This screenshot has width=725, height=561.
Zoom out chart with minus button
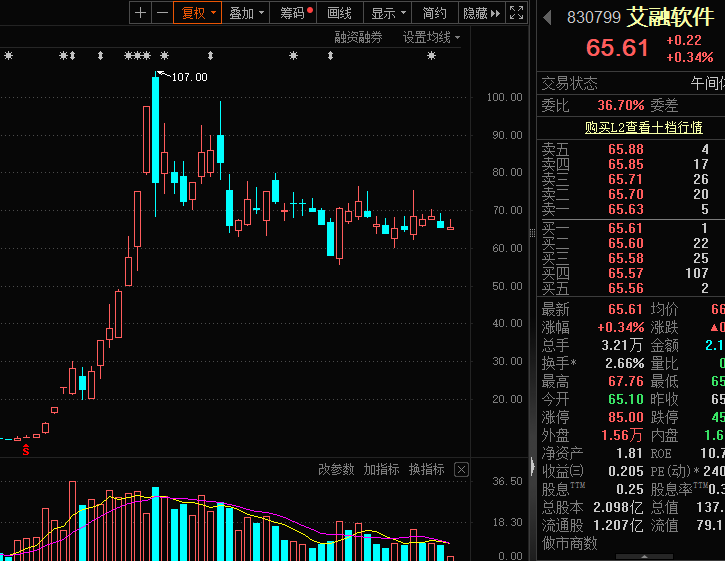click(x=161, y=13)
